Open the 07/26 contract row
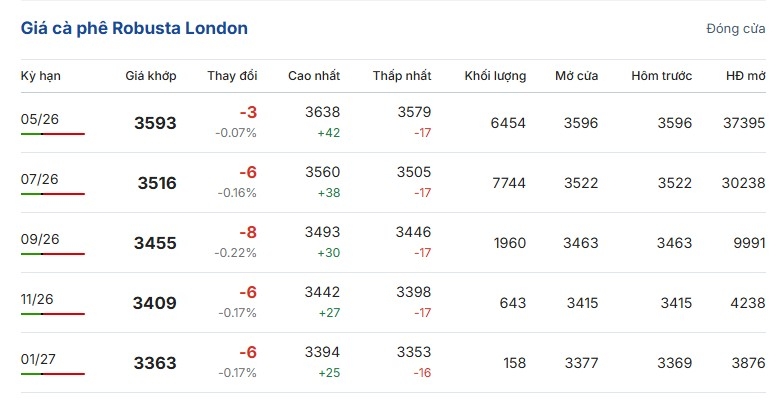Screen dimensions: 782x409 point(40,179)
